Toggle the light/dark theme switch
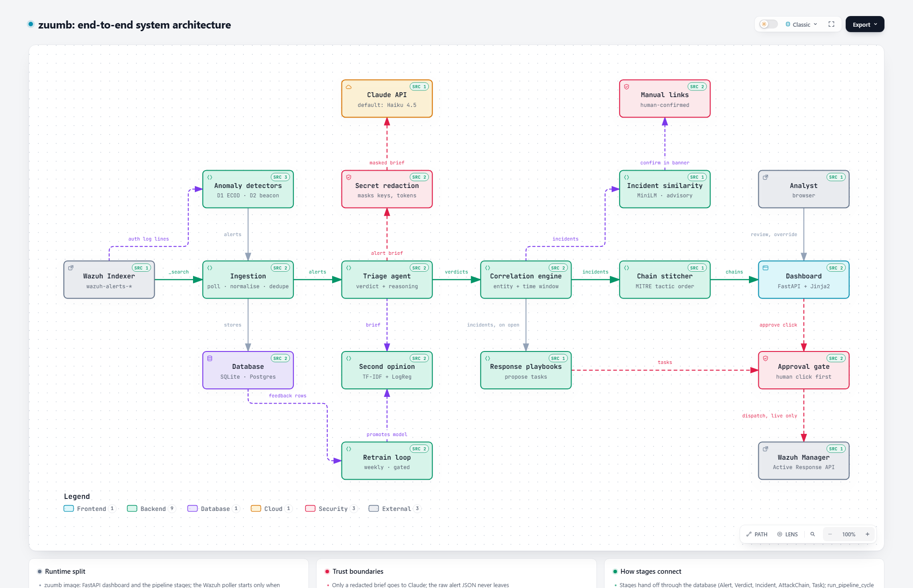Image resolution: width=913 pixels, height=588 pixels. [x=769, y=24]
